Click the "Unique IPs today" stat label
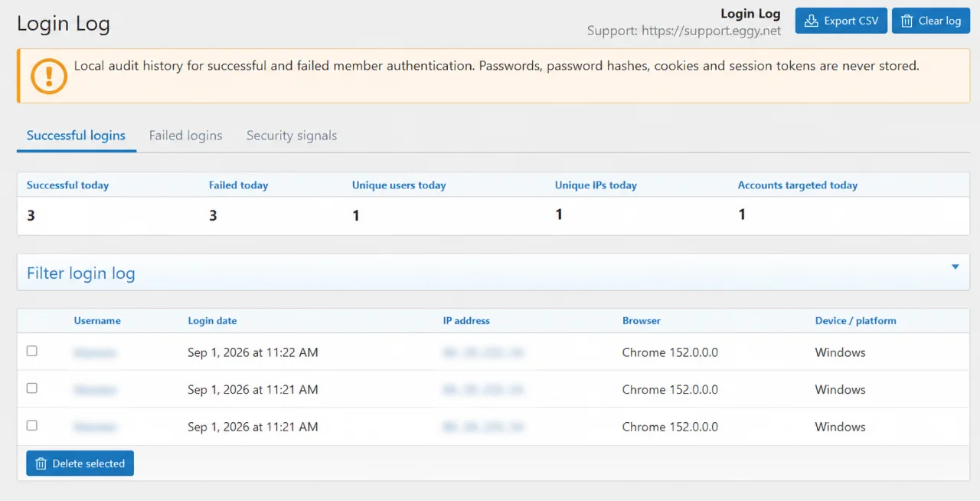This screenshot has height=501, width=980. pos(596,185)
